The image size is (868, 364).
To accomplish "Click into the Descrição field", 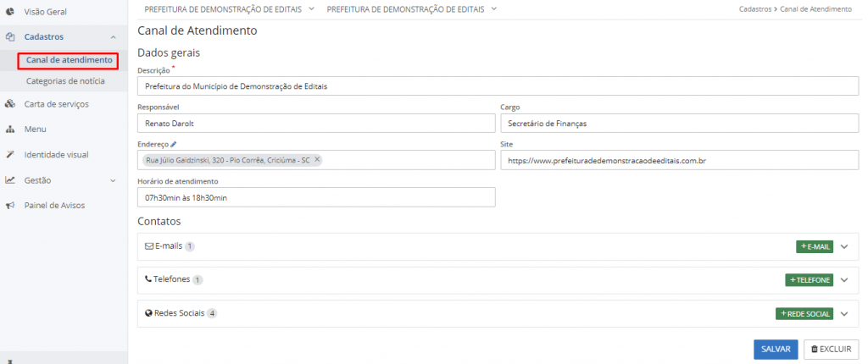I will pos(498,86).
